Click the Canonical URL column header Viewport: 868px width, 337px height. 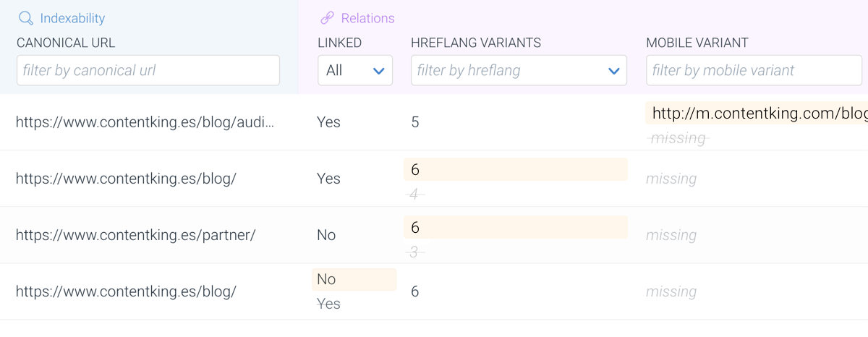[x=66, y=43]
